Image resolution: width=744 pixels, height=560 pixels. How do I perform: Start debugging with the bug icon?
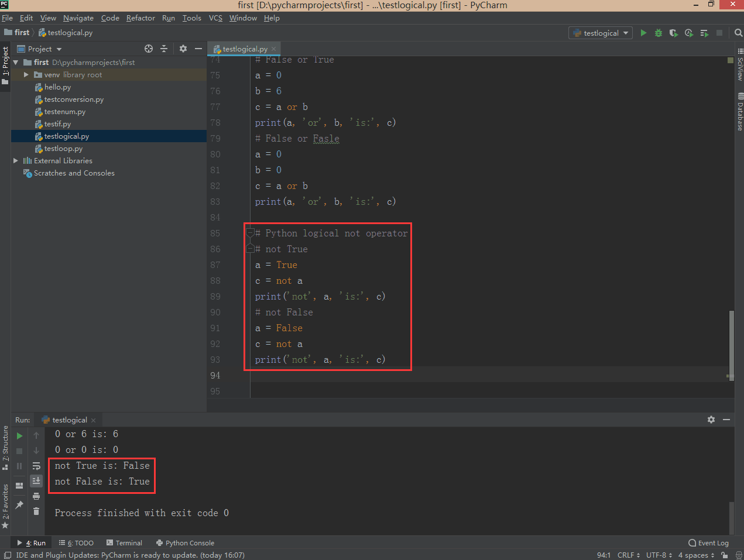tap(659, 33)
